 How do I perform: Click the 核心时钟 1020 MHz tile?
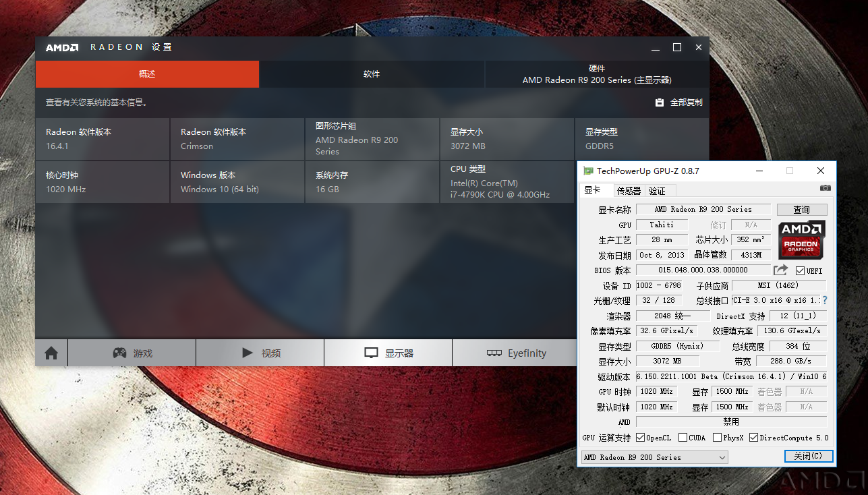pos(102,182)
